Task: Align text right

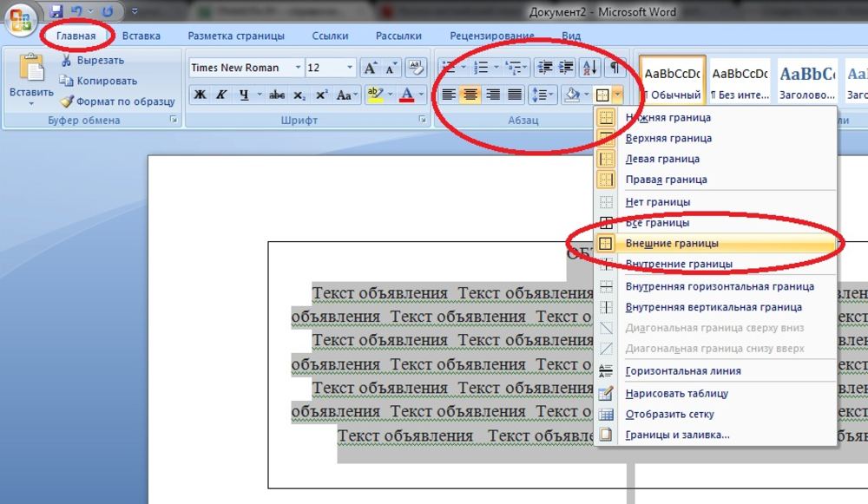Action: click(493, 95)
